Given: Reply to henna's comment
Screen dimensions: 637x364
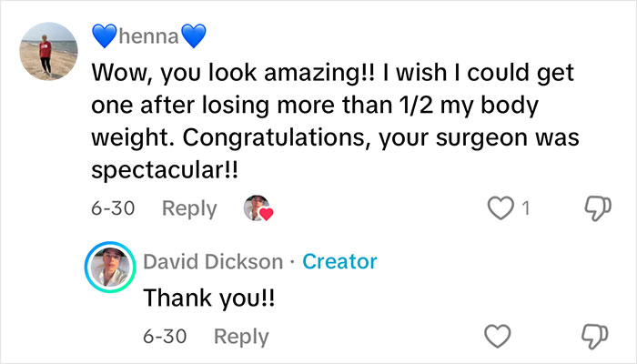Looking at the screenshot, I should (x=188, y=208).
